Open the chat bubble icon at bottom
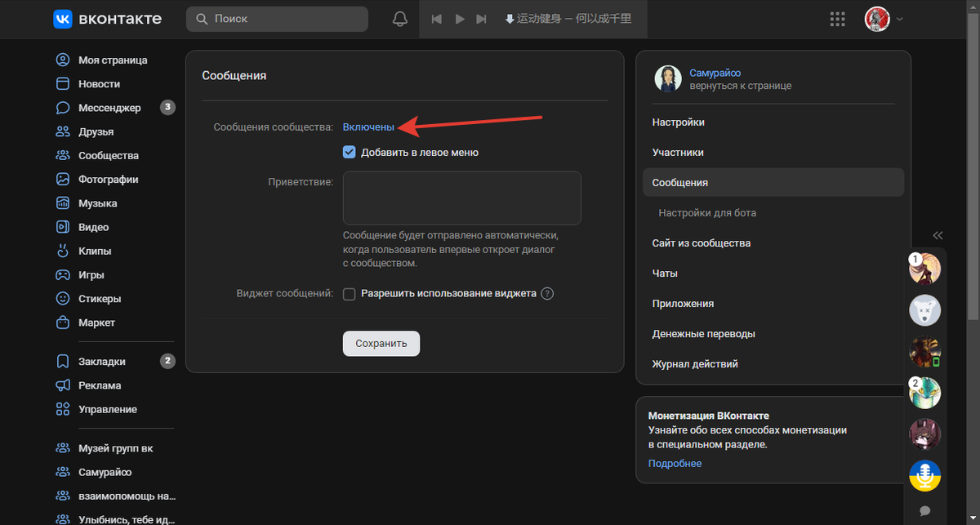980x525 pixels. pyautogui.click(x=925, y=510)
